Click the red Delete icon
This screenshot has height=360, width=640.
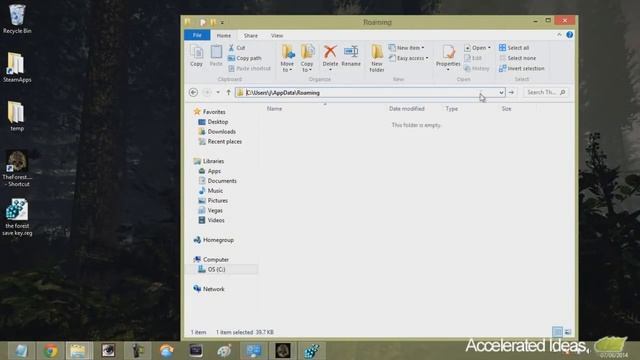(330, 52)
